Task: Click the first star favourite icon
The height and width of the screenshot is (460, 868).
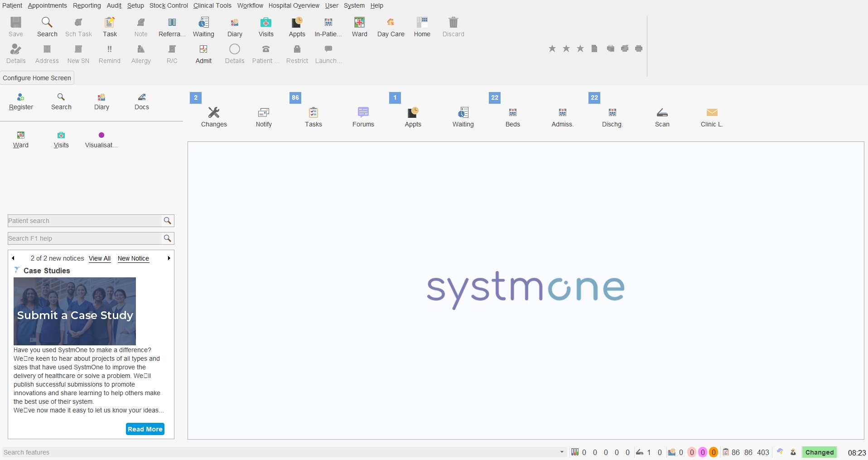Action: [552, 48]
